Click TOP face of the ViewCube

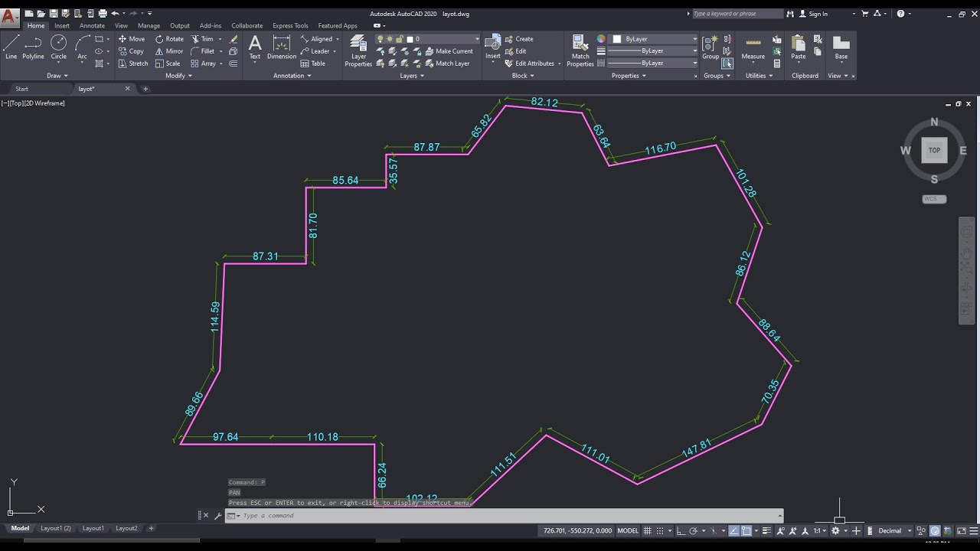click(934, 150)
